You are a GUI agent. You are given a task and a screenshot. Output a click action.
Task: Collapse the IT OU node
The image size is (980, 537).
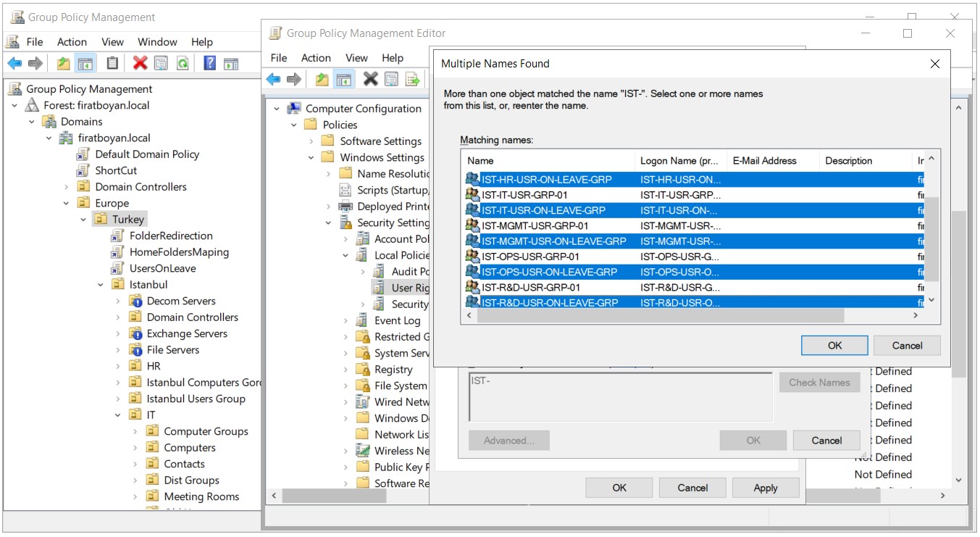coord(118,415)
